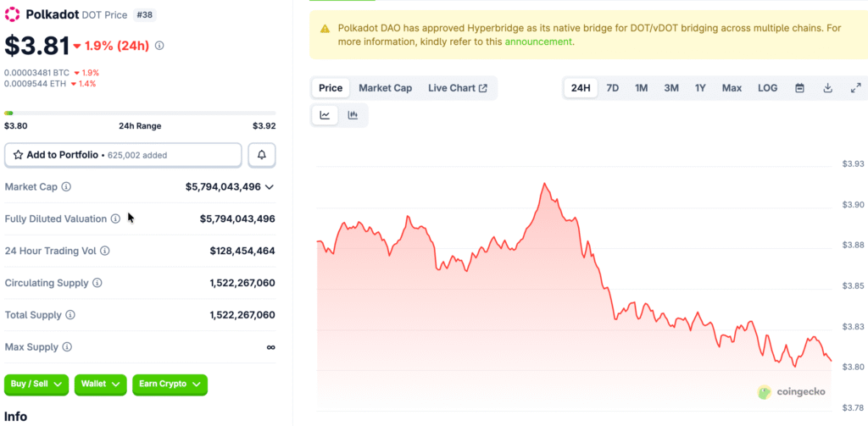Expand the Market Cap value chevron
The height and width of the screenshot is (426, 868).
(270, 186)
